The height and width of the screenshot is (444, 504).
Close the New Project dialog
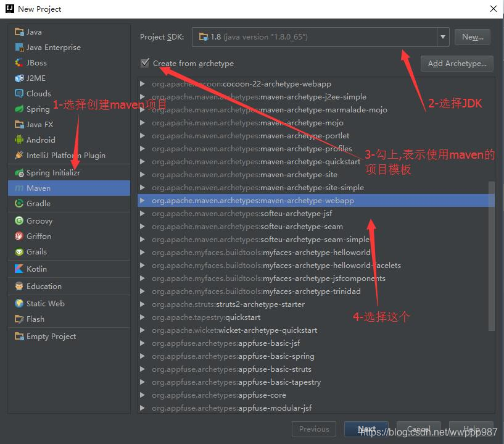(494, 9)
